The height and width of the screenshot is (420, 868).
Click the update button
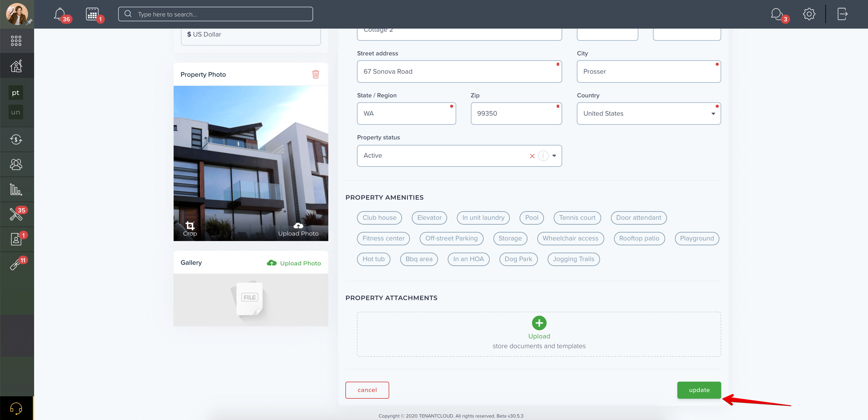tap(699, 390)
